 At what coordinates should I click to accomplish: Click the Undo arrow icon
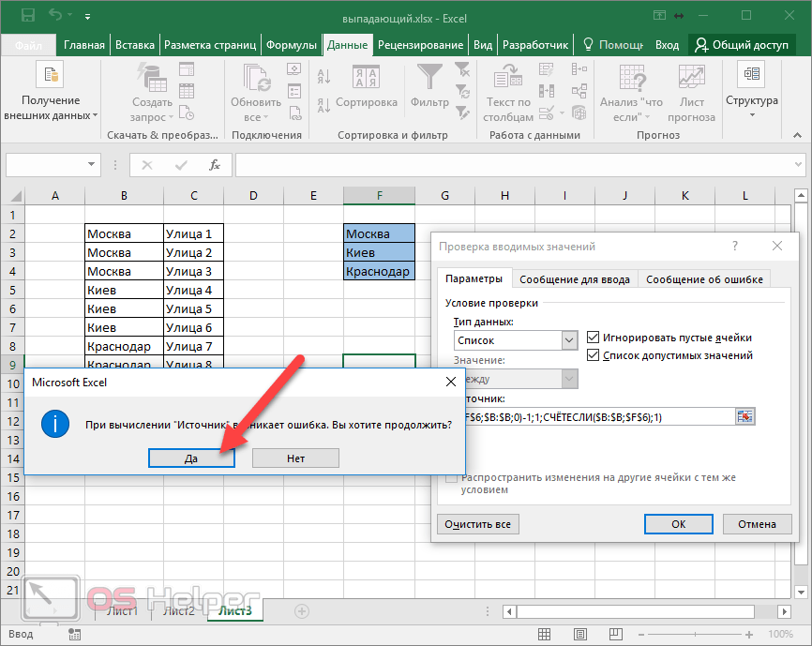pos(54,16)
